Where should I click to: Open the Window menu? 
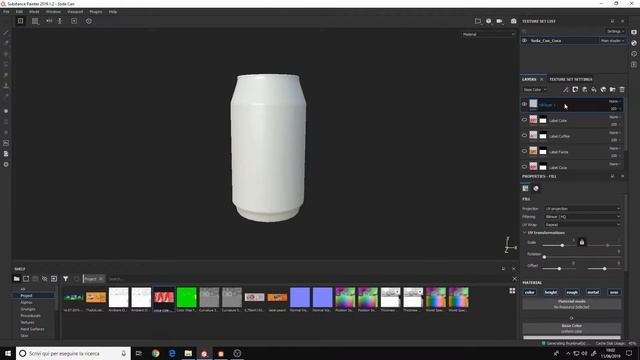click(53, 12)
